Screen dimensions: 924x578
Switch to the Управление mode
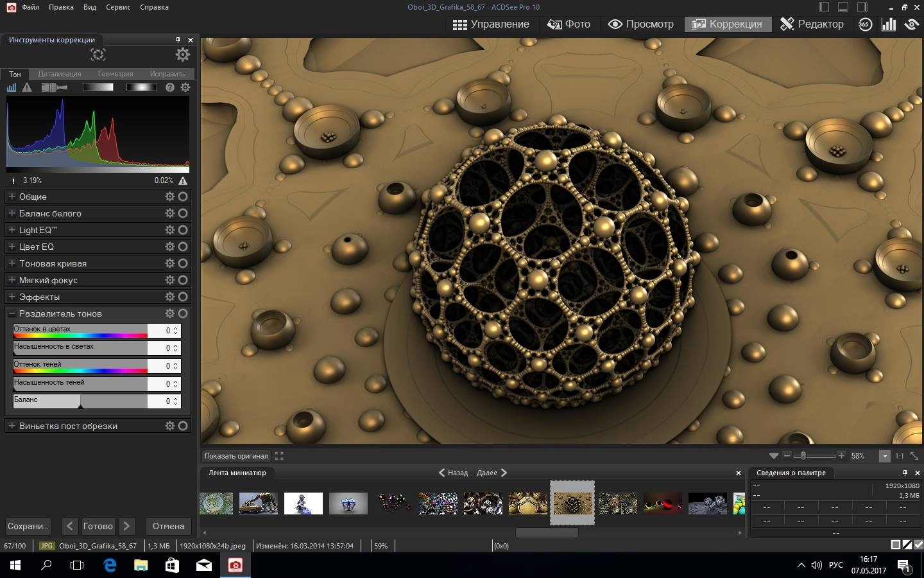491,24
